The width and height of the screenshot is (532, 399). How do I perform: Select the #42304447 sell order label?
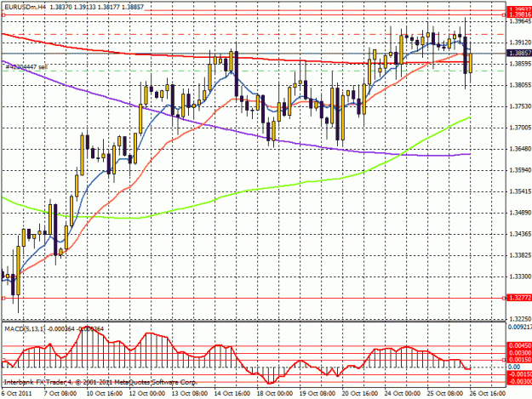[26, 66]
